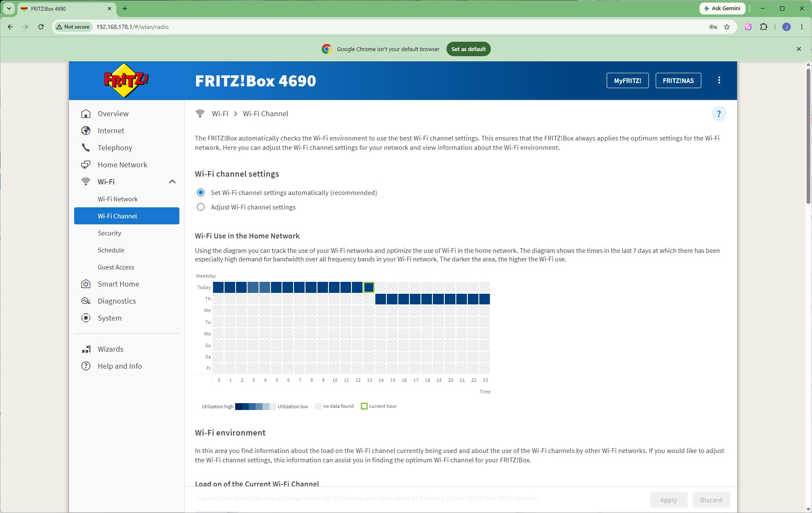
Task: Open the Chrome profile avatar
Action: tap(786, 27)
